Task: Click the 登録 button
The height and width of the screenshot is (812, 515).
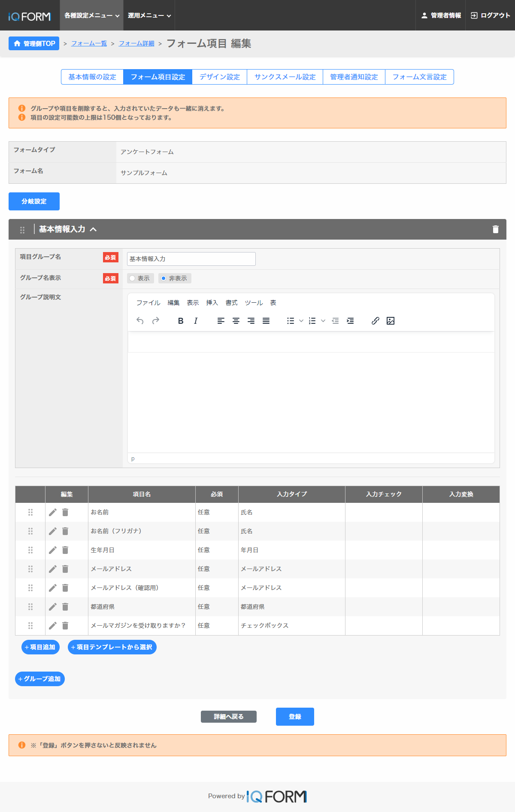Action: tap(295, 717)
